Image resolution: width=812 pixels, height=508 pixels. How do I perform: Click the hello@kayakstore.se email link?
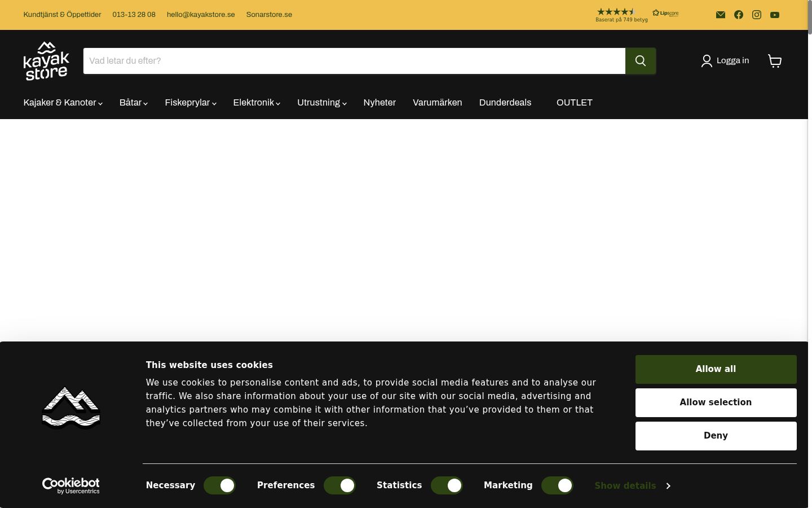(x=201, y=15)
